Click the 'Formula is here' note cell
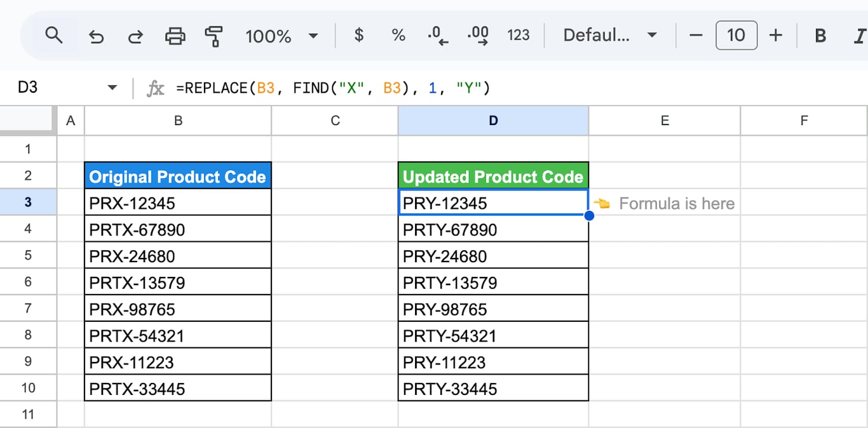This screenshot has width=868, height=428. point(665,203)
